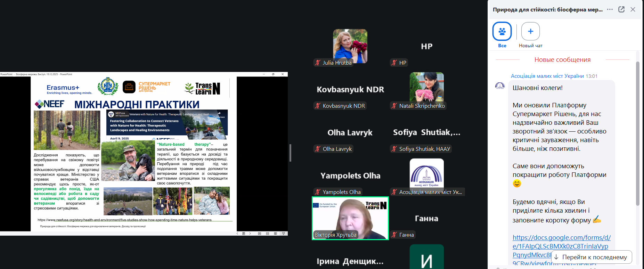Open reading view in PowerPoint
644x269 pixels.
point(276,234)
